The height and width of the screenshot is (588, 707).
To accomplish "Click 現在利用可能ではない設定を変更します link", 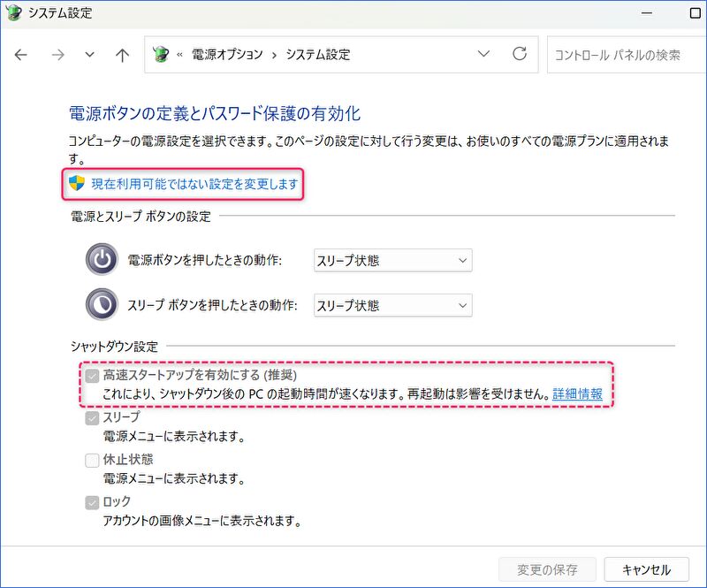I will 194,185.
